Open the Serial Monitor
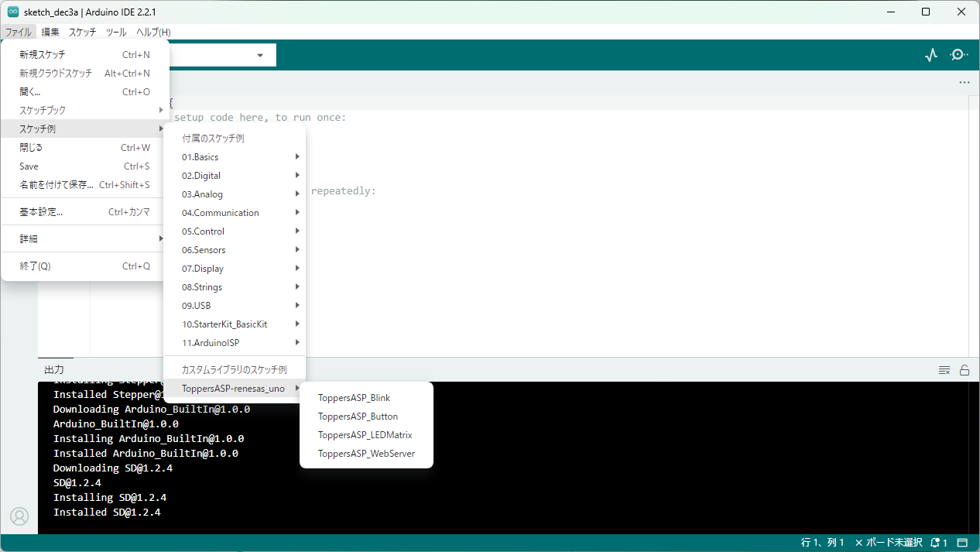The height and width of the screenshot is (552, 980). coord(958,54)
